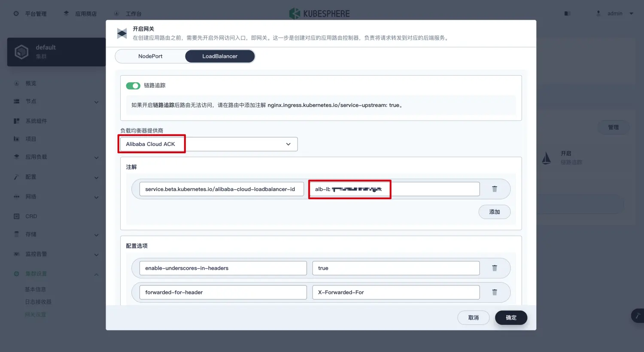Click the 应用商店 icon in top bar
This screenshot has height=352, width=644.
point(66,14)
